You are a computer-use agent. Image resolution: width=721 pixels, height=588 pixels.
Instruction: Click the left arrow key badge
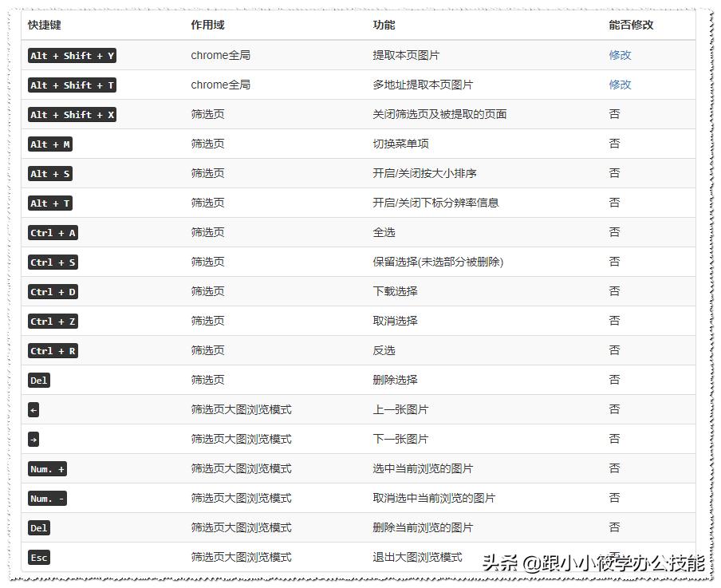pos(32,409)
